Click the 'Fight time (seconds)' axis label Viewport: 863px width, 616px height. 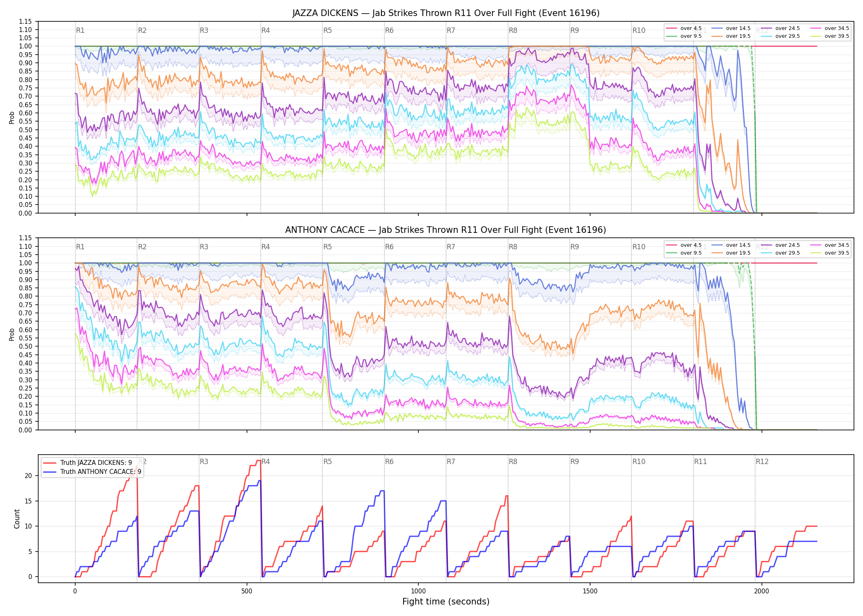point(446,602)
